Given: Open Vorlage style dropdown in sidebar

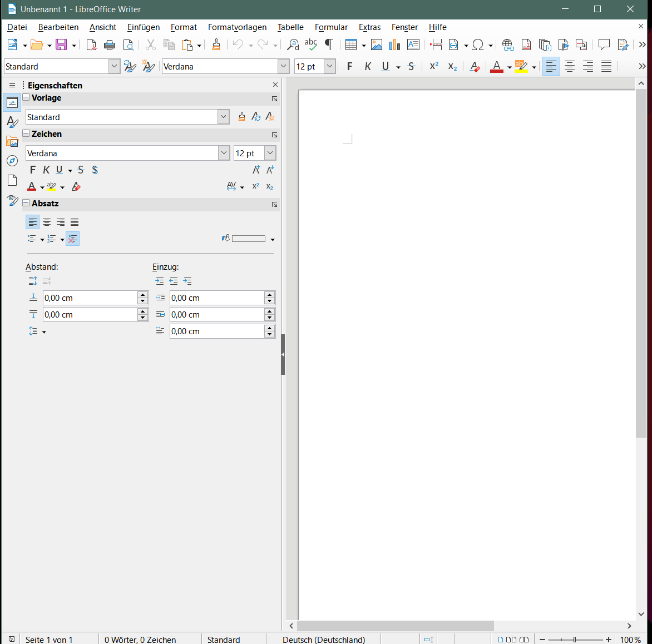Looking at the screenshot, I should pyautogui.click(x=223, y=117).
